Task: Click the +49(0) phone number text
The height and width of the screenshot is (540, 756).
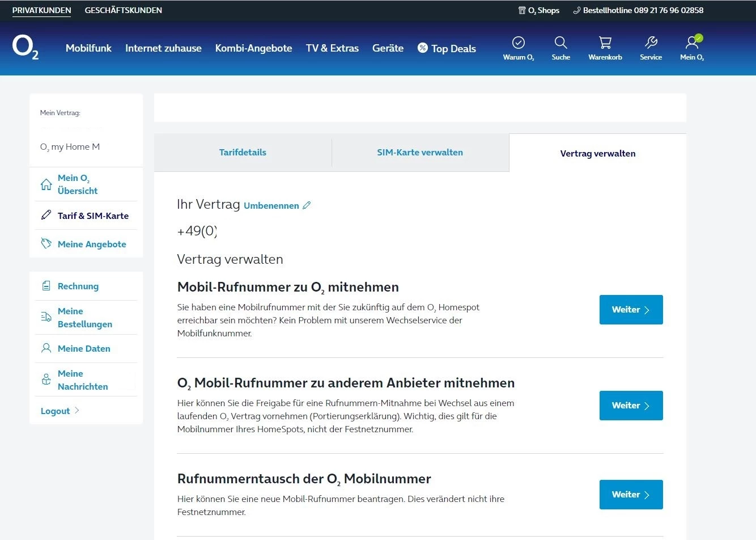Action: coord(197,231)
